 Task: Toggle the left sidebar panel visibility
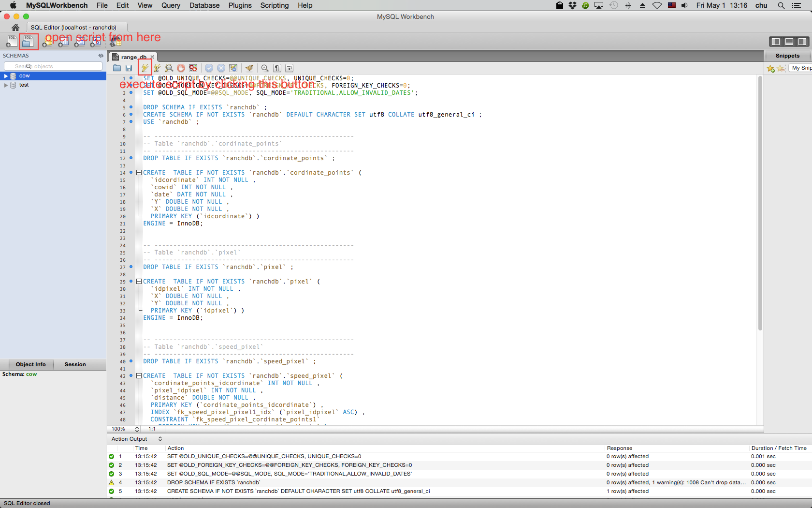(x=776, y=42)
